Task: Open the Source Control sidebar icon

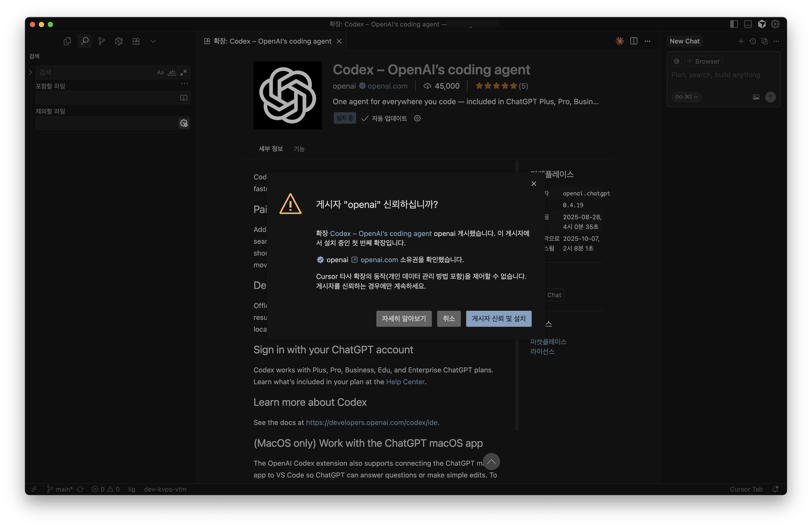Action: (101, 41)
